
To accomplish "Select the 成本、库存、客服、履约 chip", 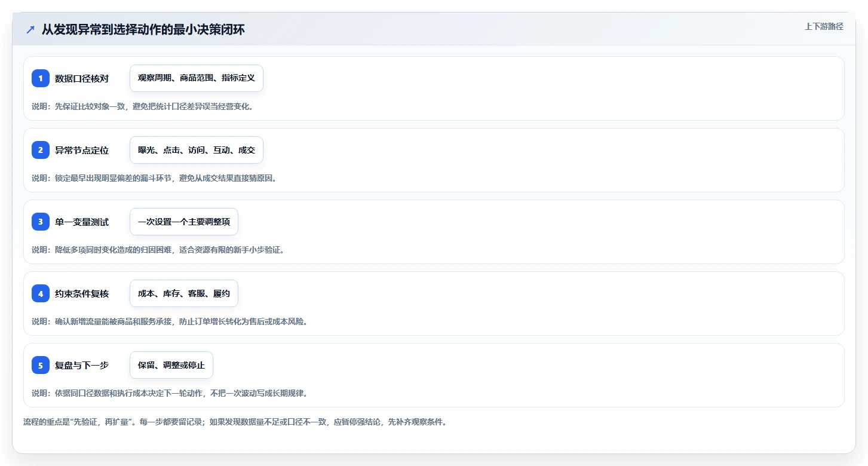I will (x=184, y=293).
